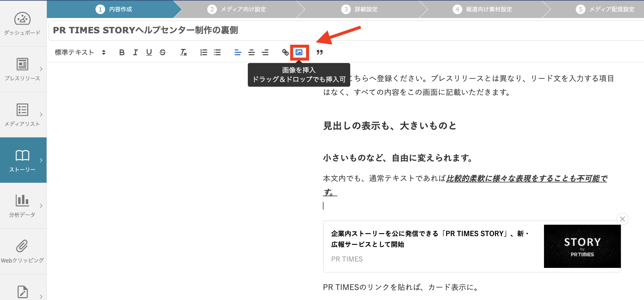The height and width of the screenshot is (300, 644).
Task: Click the STORY by PR TIMES thumbnail
Action: [x=582, y=246]
